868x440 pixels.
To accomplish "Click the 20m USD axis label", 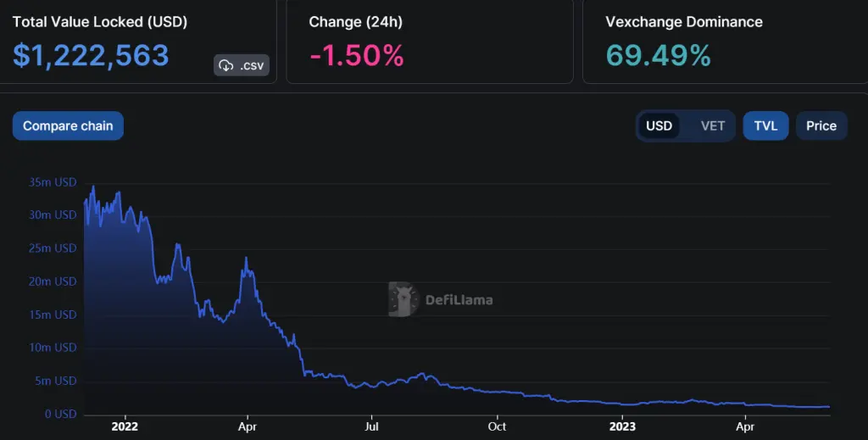I will 53,281.
